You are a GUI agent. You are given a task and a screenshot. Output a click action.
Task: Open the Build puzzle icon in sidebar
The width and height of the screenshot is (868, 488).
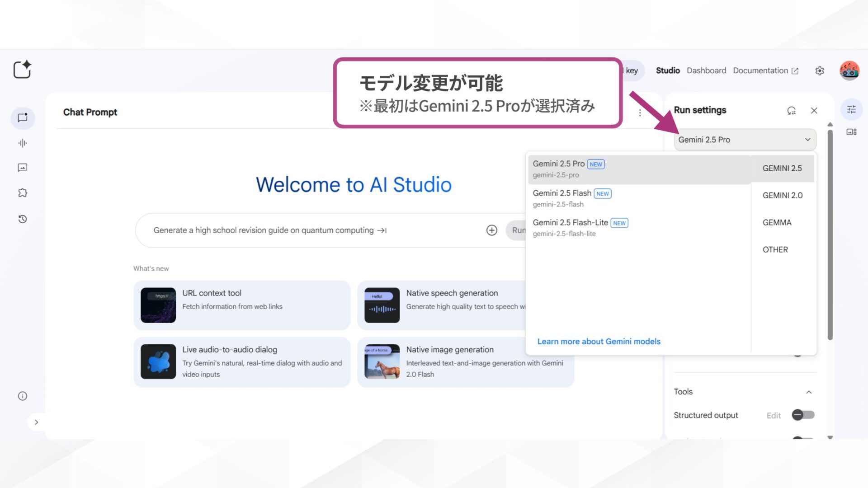[x=23, y=192]
